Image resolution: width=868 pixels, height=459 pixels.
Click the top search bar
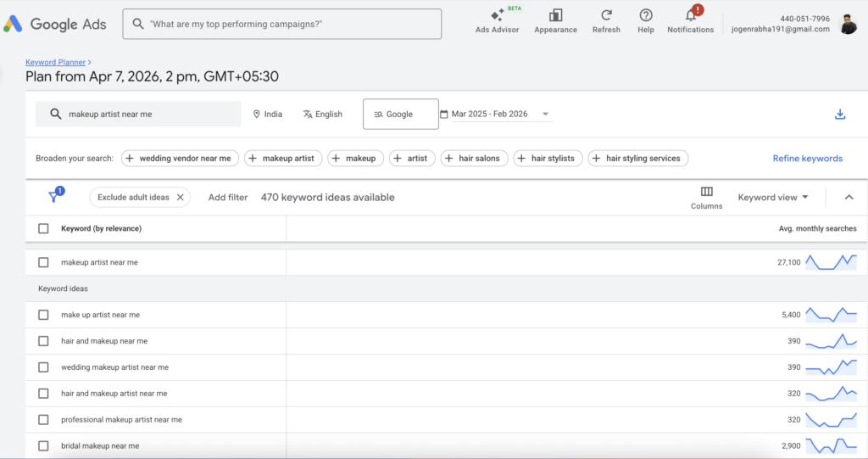pyautogui.click(x=281, y=24)
